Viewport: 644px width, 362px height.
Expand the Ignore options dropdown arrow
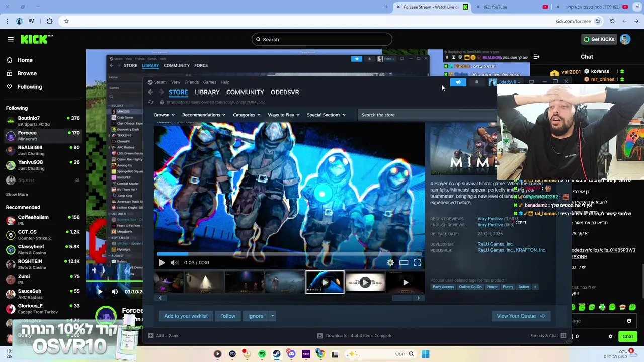point(272,316)
